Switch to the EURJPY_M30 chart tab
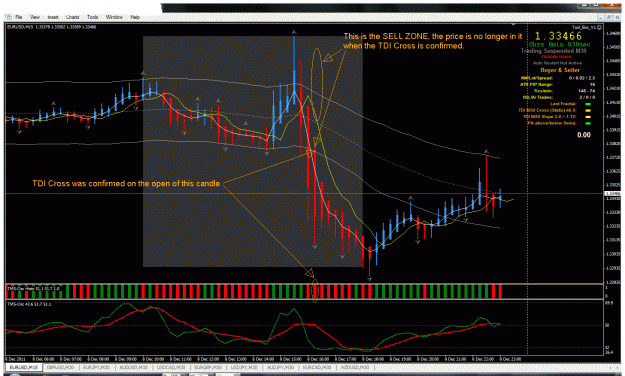Screen dimensions: 625x376 [96, 367]
